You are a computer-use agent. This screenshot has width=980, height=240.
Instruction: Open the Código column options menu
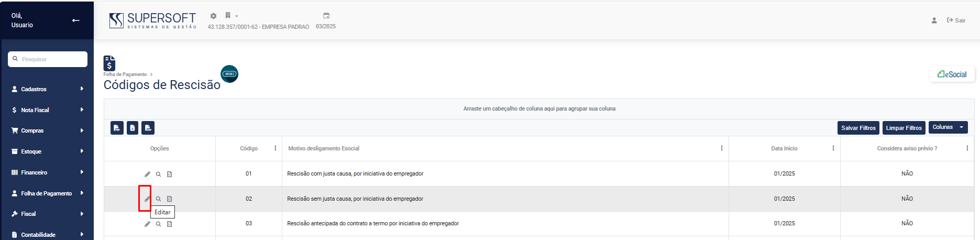(x=276, y=148)
